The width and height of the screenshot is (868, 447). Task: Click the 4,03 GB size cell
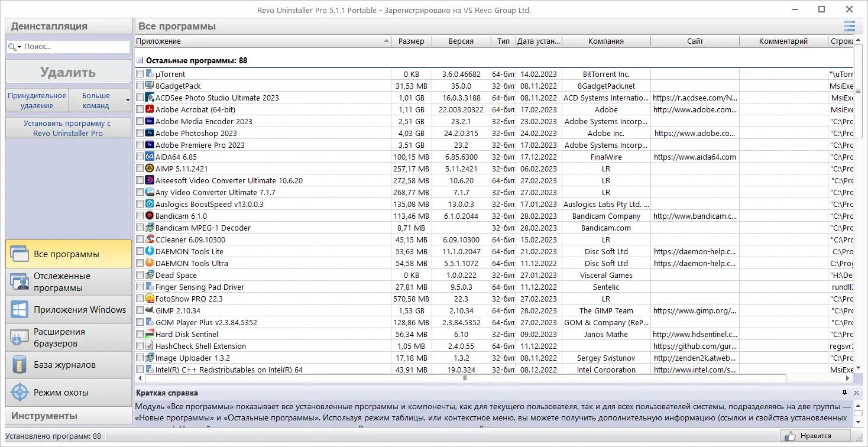click(411, 133)
